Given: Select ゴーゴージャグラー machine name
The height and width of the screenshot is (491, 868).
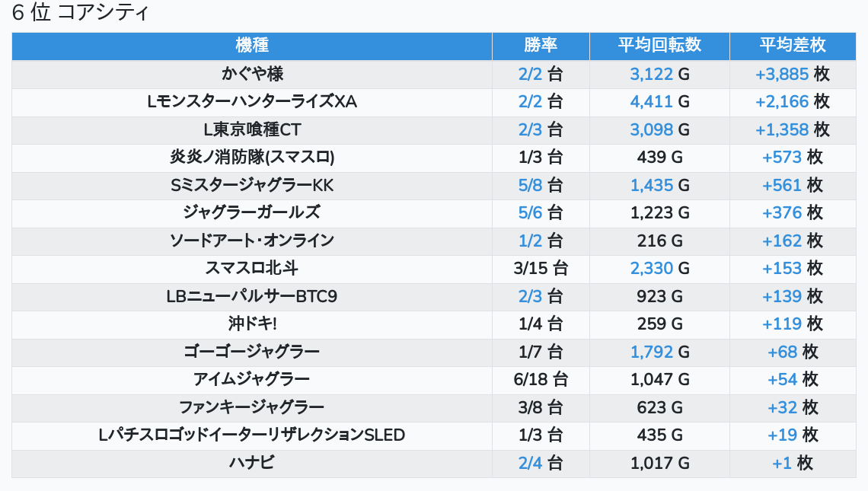Looking at the screenshot, I should coord(252,352).
